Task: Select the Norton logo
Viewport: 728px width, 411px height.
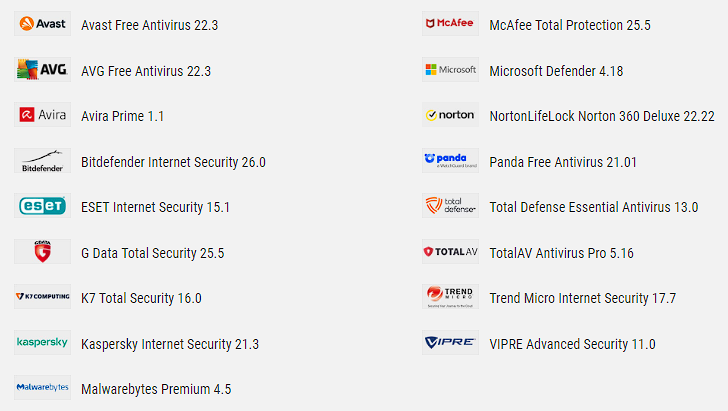Action: 450,115
